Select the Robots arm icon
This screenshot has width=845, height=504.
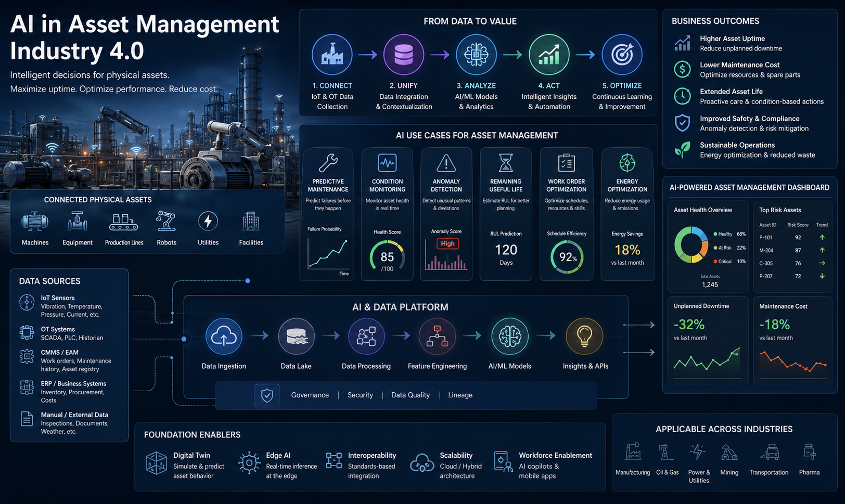[166, 221]
